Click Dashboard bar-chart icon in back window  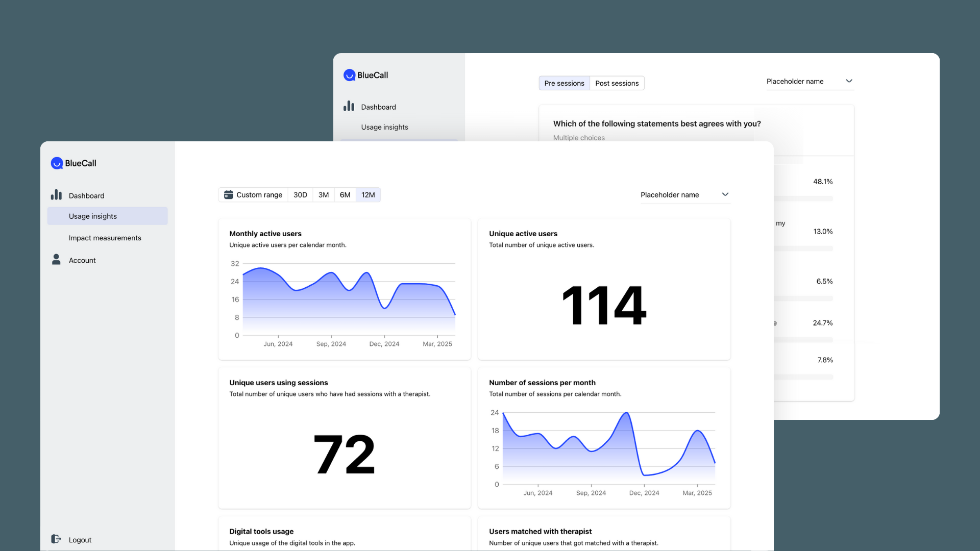point(349,106)
